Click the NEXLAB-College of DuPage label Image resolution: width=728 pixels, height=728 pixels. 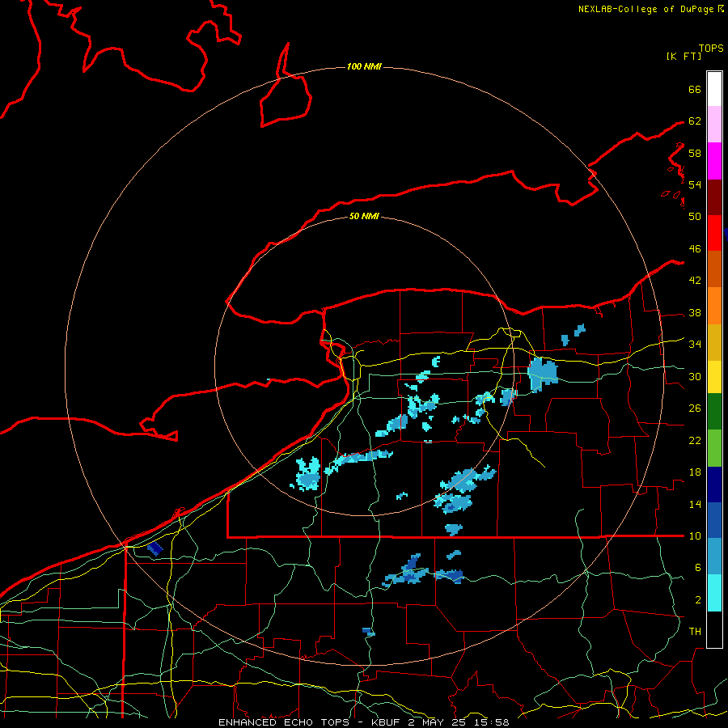pyautogui.click(x=645, y=9)
